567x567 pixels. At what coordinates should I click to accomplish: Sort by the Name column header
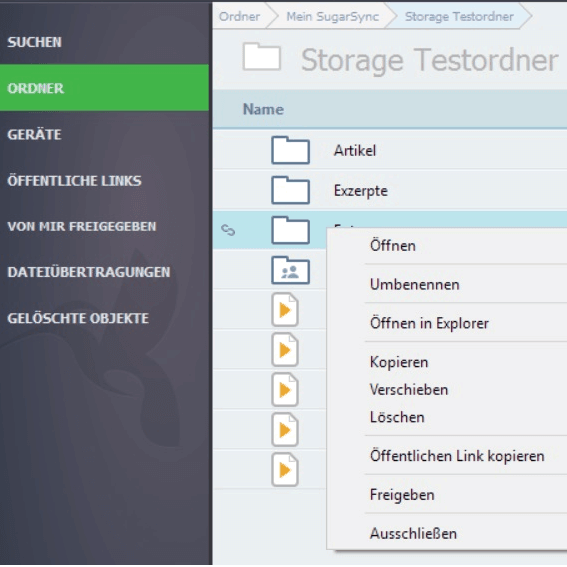coord(263,109)
